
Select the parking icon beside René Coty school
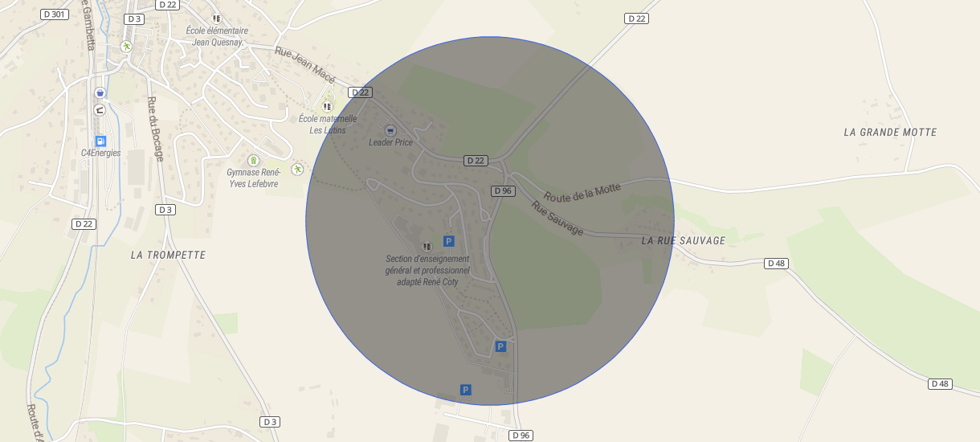tap(449, 240)
